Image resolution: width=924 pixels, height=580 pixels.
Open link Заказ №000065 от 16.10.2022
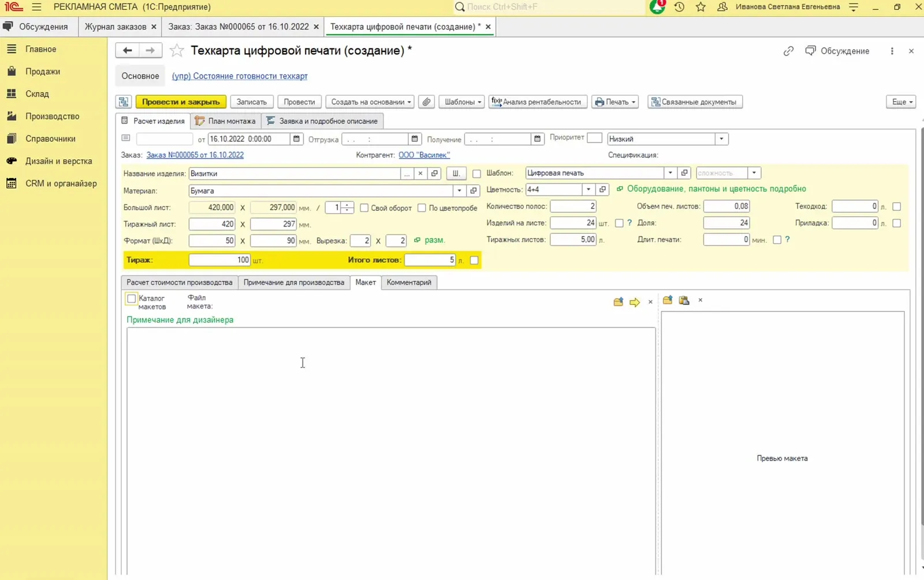[195, 155]
